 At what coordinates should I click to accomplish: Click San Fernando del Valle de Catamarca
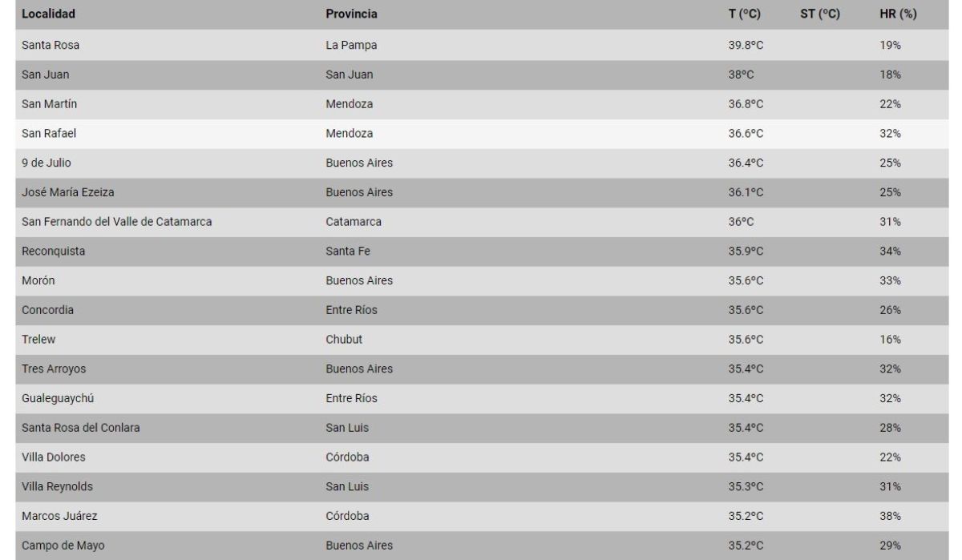[x=116, y=222]
